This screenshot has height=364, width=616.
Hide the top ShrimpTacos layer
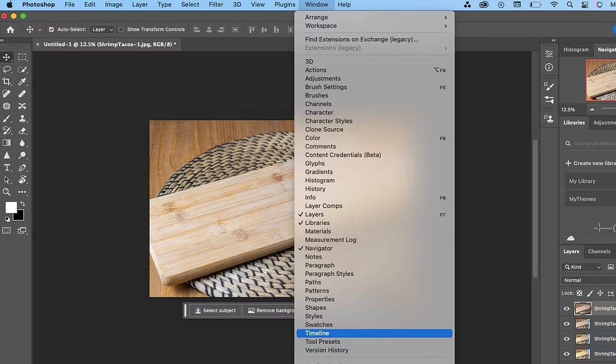pyautogui.click(x=567, y=309)
